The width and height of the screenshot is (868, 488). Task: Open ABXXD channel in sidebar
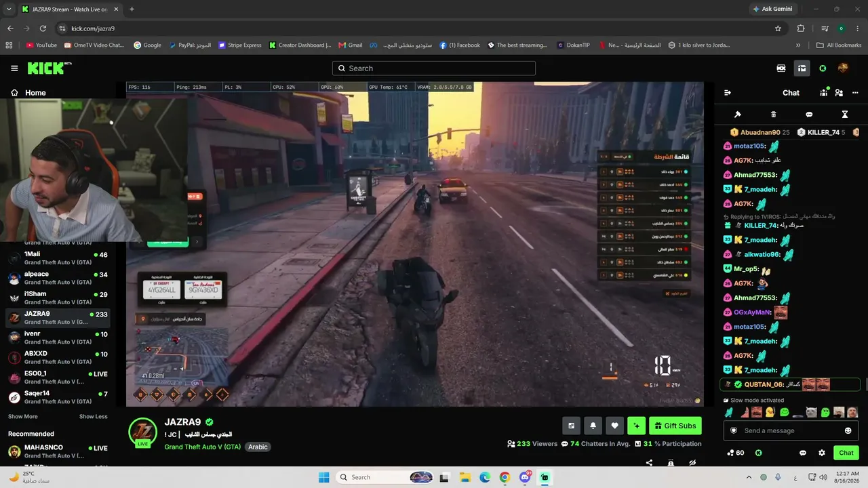[58, 357]
